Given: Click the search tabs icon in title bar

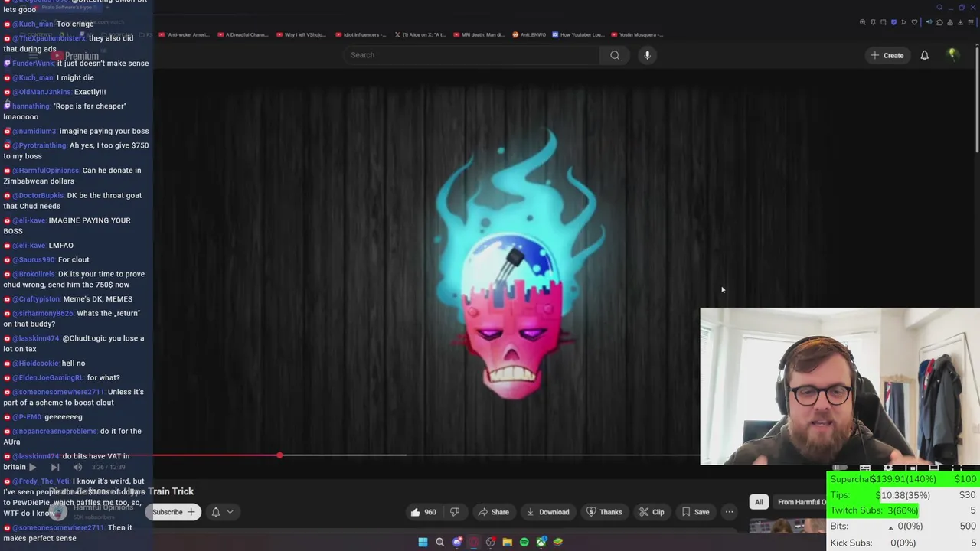Looking at the screenshot, I should click(x=939, y=8).
